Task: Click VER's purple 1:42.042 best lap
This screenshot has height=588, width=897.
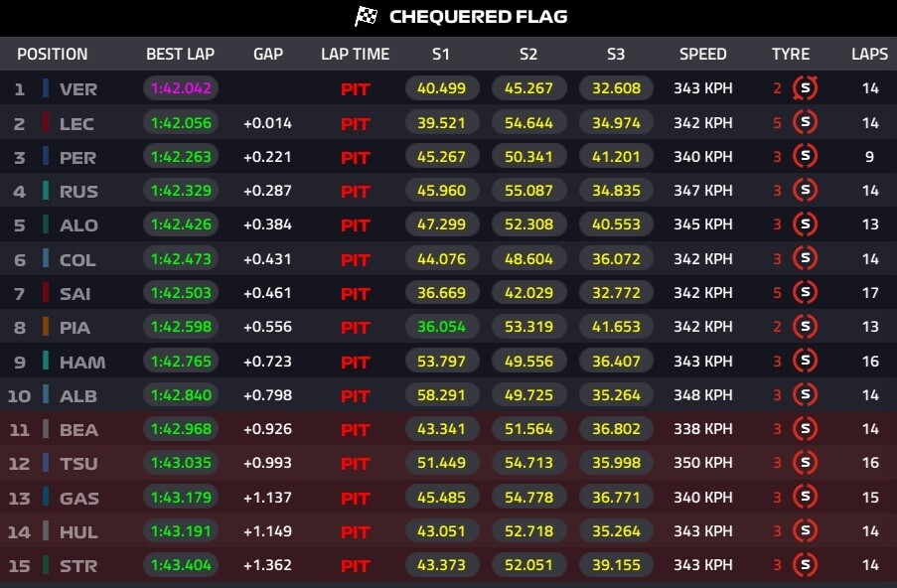Action: pos(181,88)
